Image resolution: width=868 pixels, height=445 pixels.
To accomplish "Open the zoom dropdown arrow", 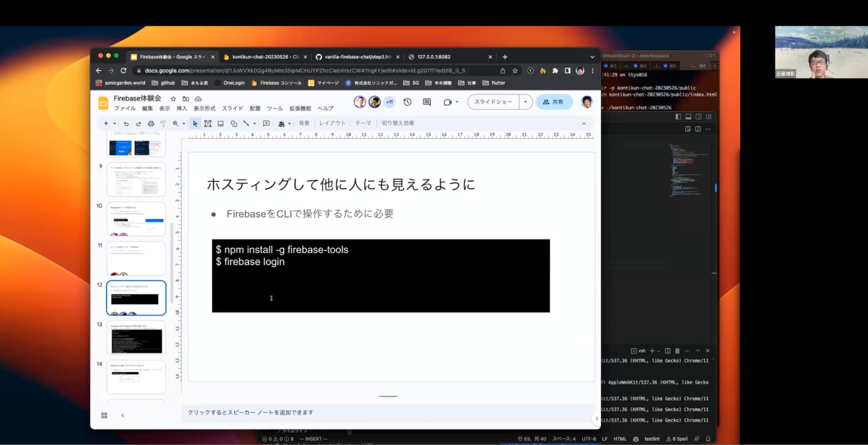I will [184, 124].
